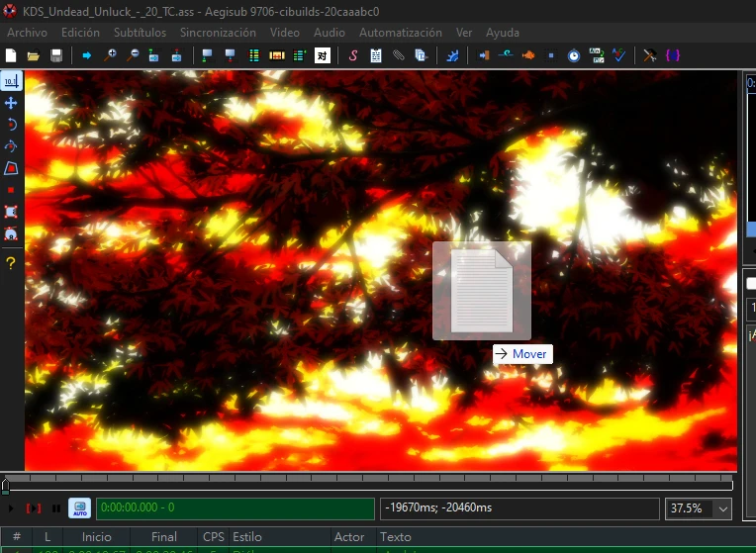Open the Styles Manager icon

tap(352, 55)
